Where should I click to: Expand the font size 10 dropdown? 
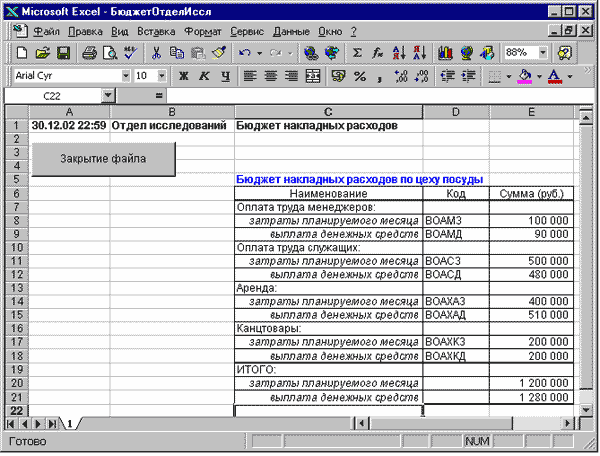[x=162, y=76]
